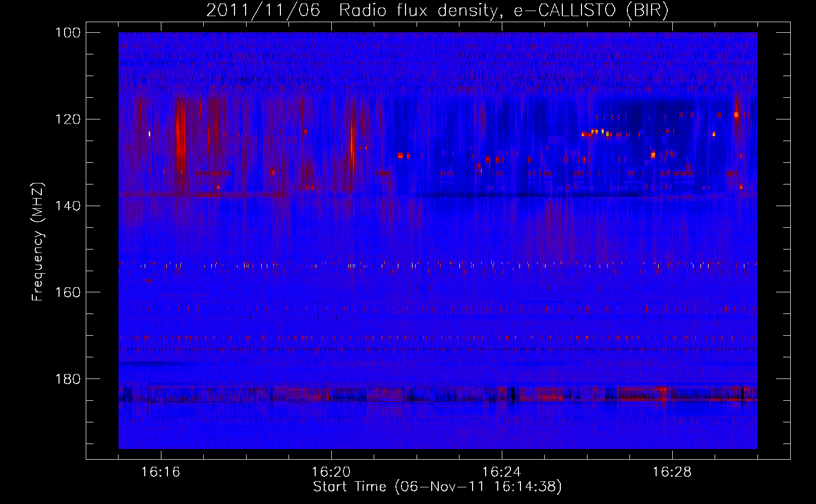This screenshot has height=504, width=816.
Task: Select the 'Frequency (MHZ)' axis label
Action: [38, 241]
